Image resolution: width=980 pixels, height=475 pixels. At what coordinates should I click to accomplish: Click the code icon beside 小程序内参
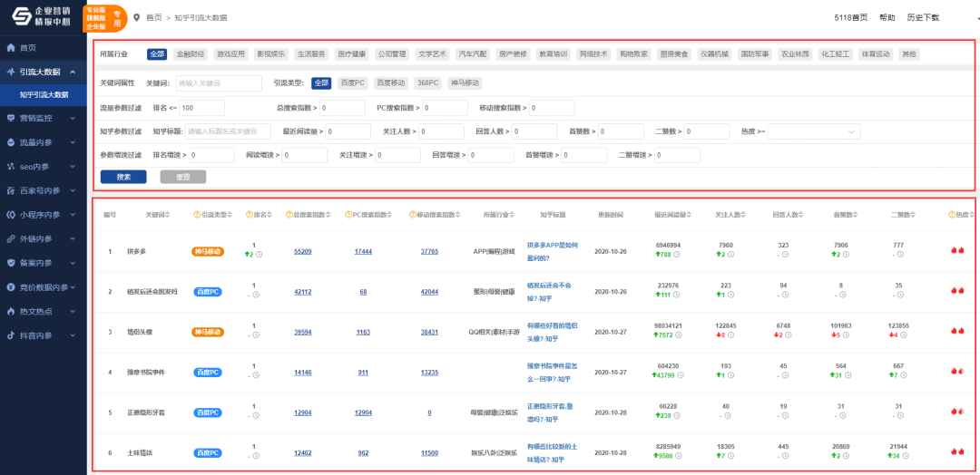click(x=11, y=215)
